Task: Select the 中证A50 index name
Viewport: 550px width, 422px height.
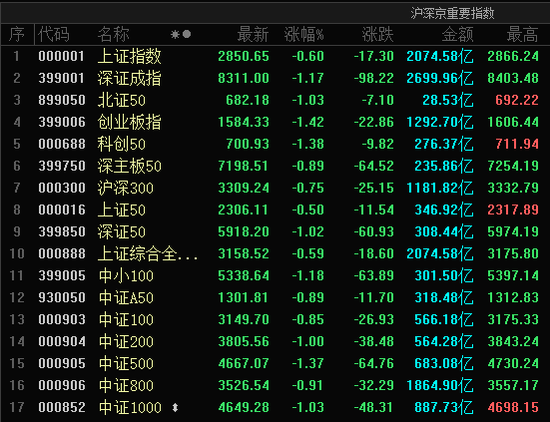Action: click(x=126, y=297)
